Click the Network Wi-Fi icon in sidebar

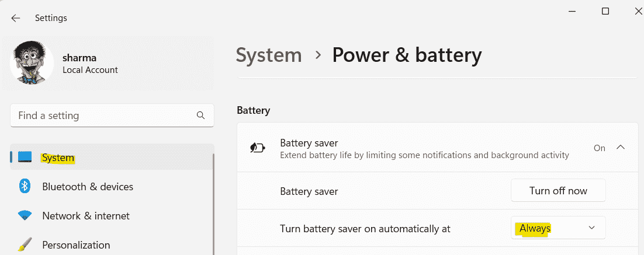point(25,216)
